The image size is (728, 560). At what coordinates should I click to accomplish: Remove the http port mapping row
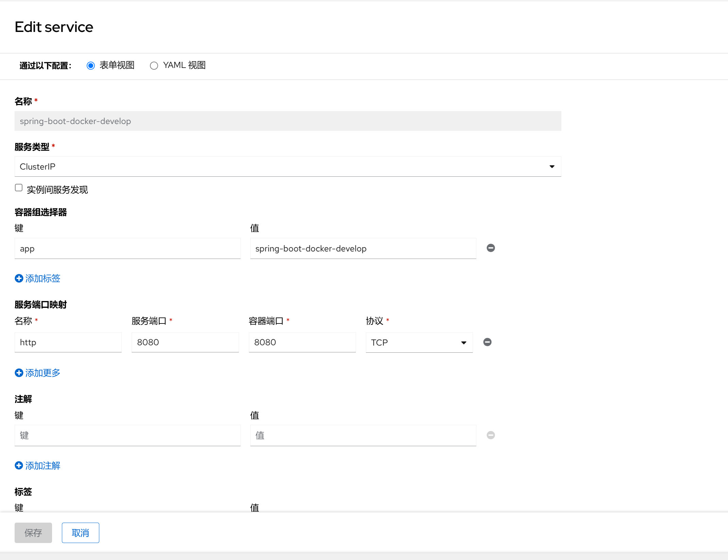tap(487, 342)
